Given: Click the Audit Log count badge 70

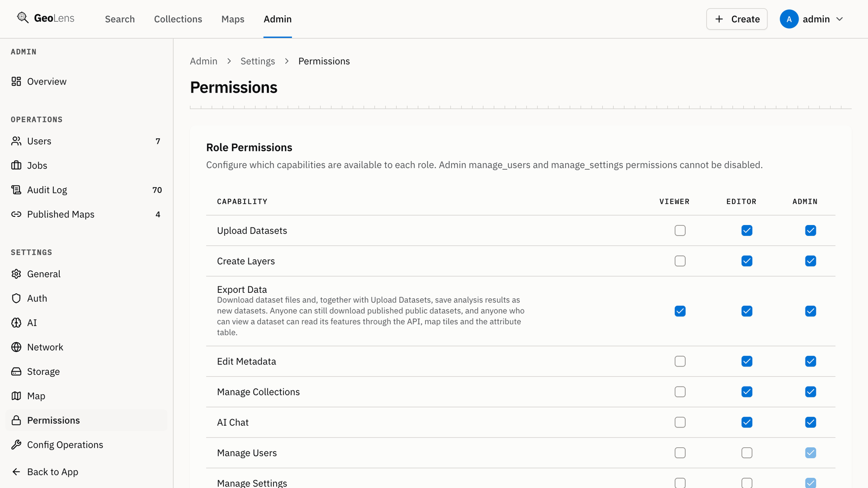Looking at the screenshot, I should click(x=157, y=190).
